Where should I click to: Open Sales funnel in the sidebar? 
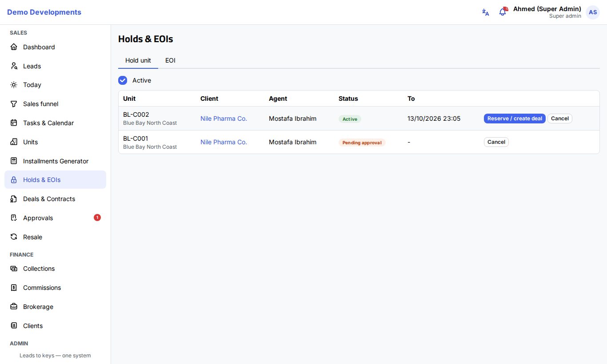[55, 104]
